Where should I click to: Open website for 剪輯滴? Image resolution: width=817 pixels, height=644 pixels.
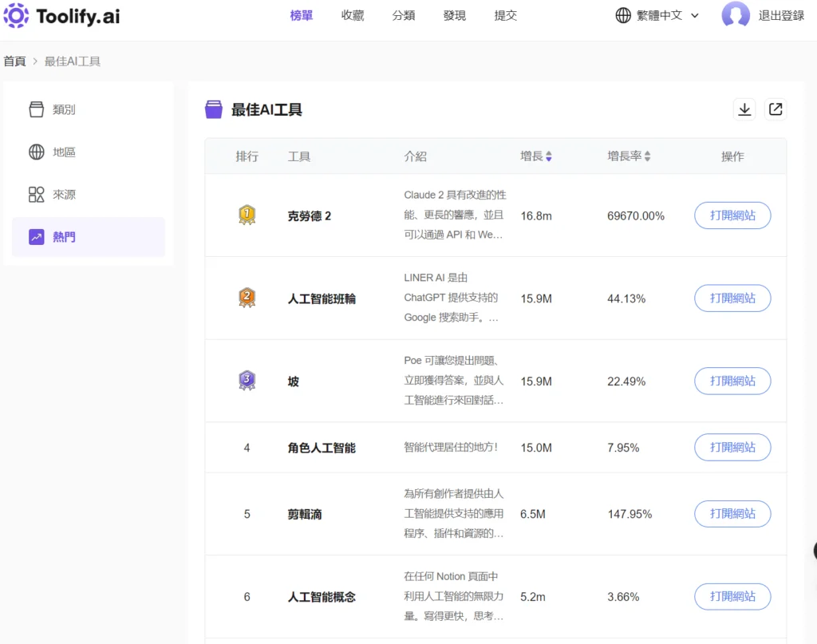point(732,514)
